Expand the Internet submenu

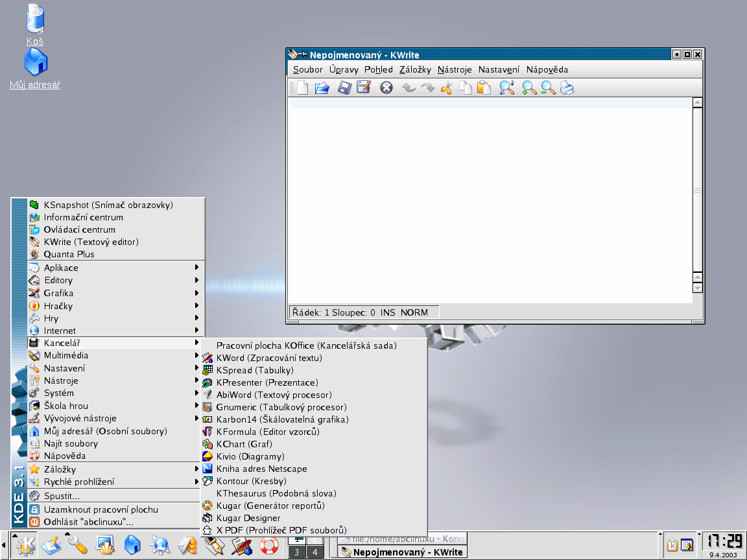(116, 331)
